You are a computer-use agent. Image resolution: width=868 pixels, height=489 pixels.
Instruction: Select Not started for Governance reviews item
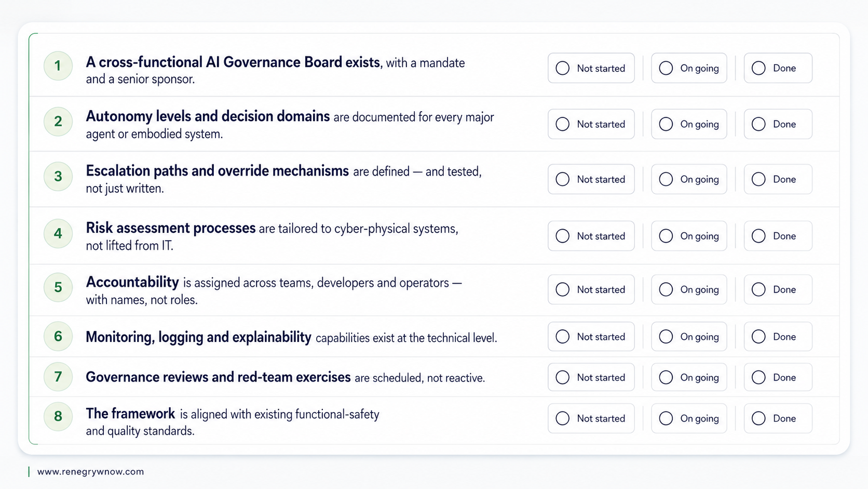[x=591, y=377]
